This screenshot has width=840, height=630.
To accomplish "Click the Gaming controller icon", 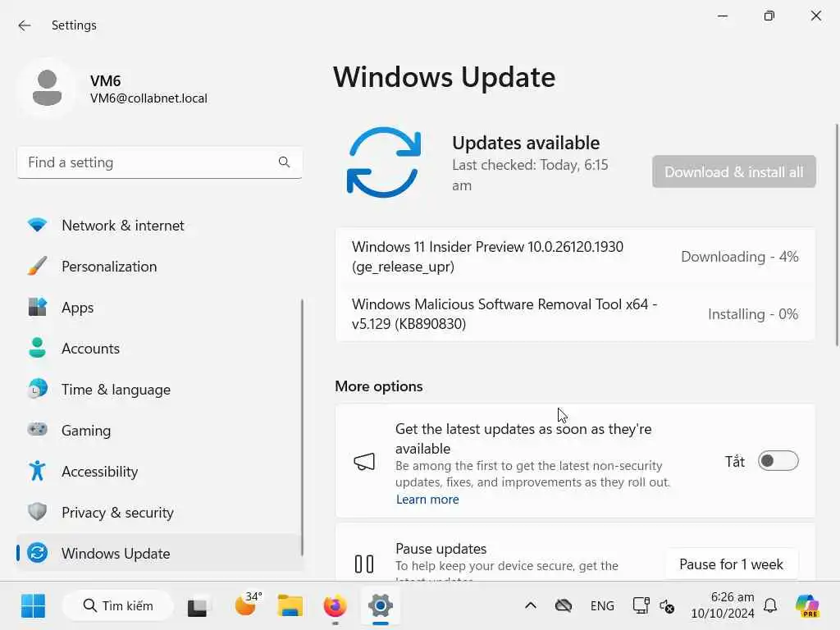I will tap(37, 430).
